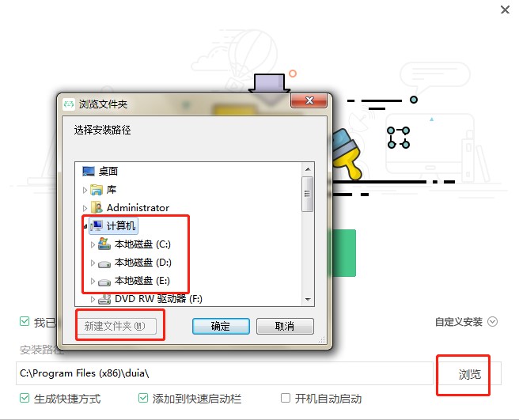Select the DVD RW 驱动器 (F:) icon
Screen dimensions: 519x420
[x=104, y=299]
